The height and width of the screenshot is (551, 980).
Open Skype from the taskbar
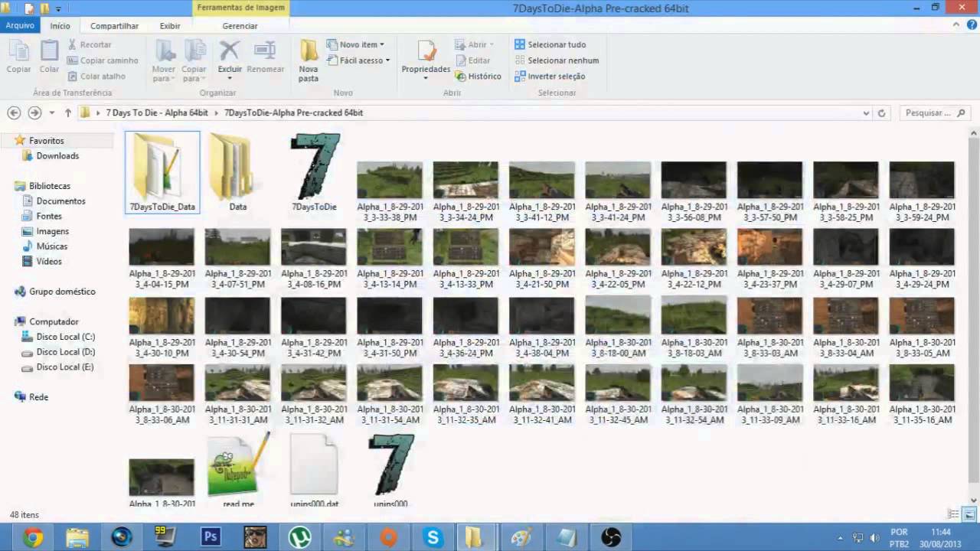click(433, 537)
